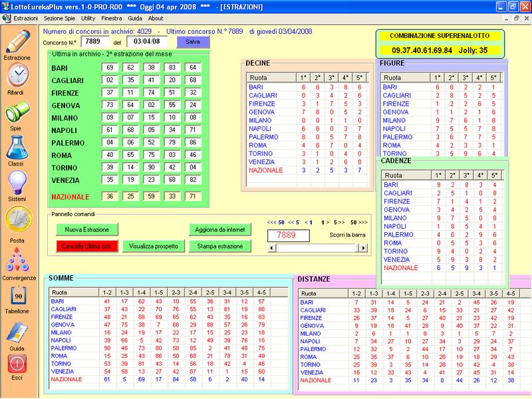Click the Concorso N. input field
This screenshot has width=532, height=399.
pos(95,42)
